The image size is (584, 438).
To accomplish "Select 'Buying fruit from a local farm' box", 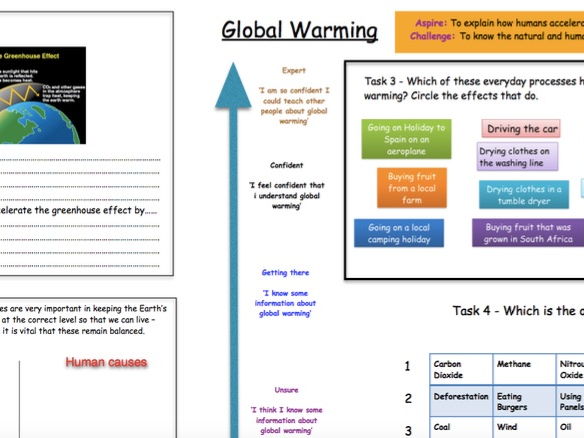I will click(x=412, y=188).
